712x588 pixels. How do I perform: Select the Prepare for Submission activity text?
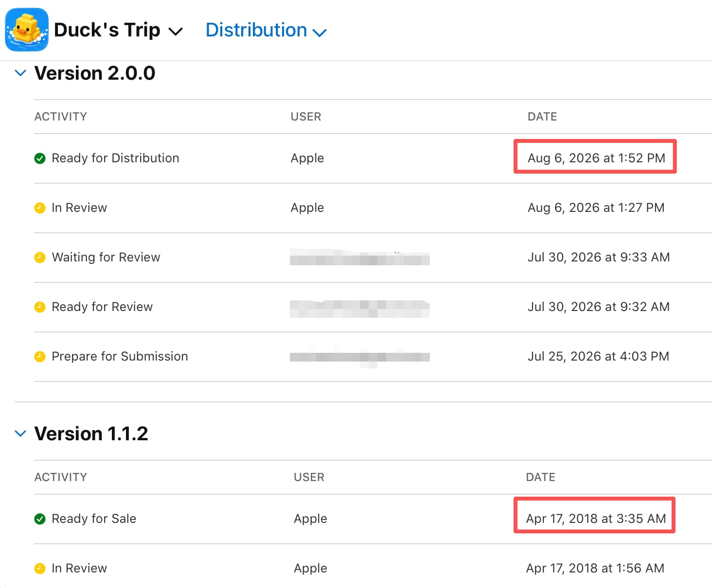pyautogui.click(x=120, y=356)
